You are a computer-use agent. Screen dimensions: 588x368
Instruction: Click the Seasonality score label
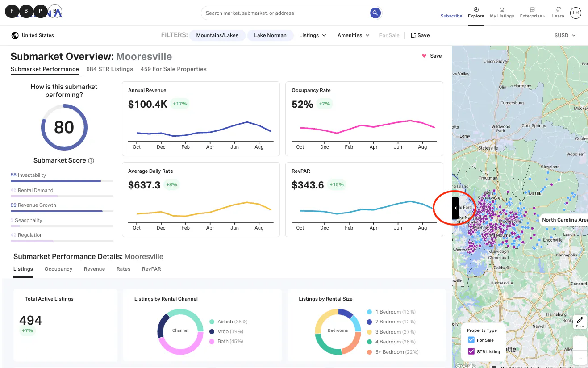tap(28, 220)
